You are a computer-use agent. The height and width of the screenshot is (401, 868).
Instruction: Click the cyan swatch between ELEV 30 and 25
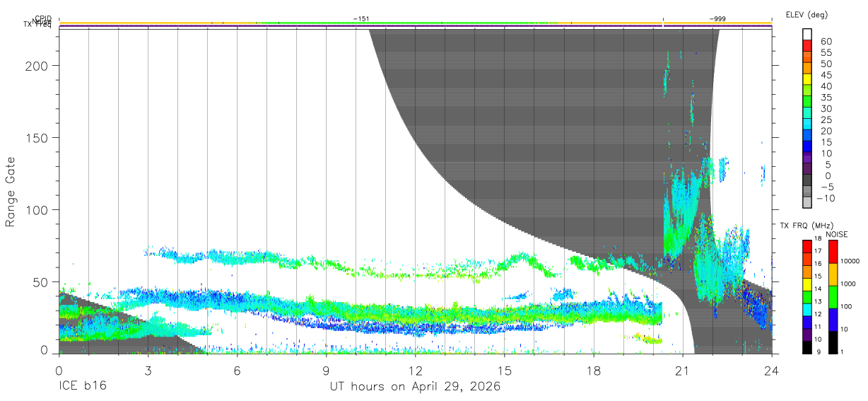[807, 114]
